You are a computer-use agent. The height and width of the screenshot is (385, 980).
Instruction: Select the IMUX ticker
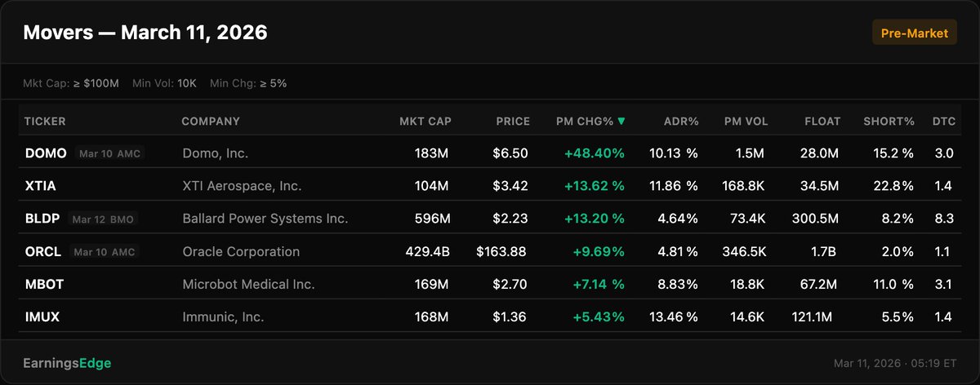[42, 317]
